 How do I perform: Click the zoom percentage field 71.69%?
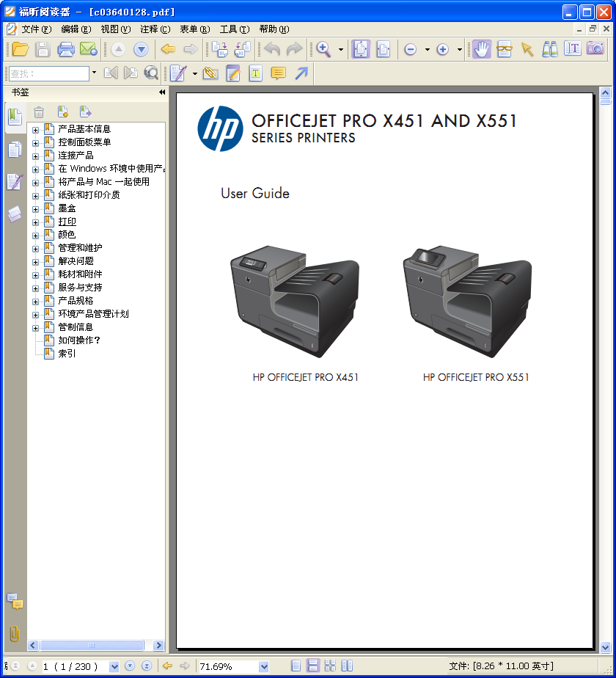pyautogui.click(x=228, y=666)
